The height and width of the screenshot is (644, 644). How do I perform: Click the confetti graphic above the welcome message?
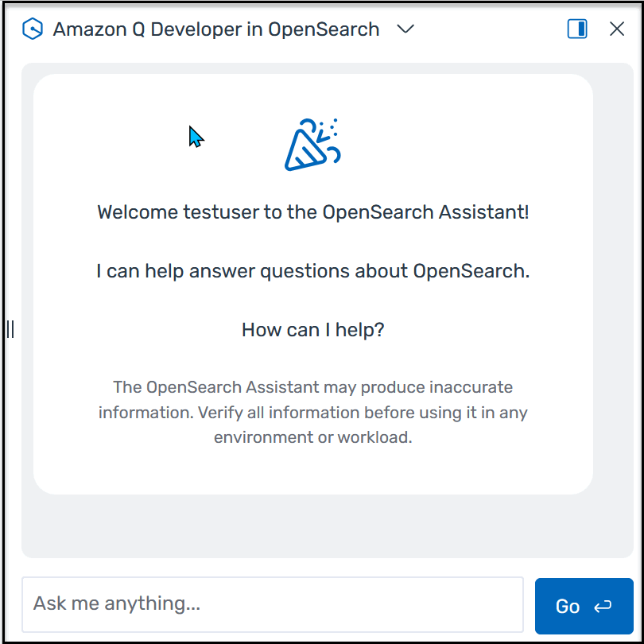point(312,143)
